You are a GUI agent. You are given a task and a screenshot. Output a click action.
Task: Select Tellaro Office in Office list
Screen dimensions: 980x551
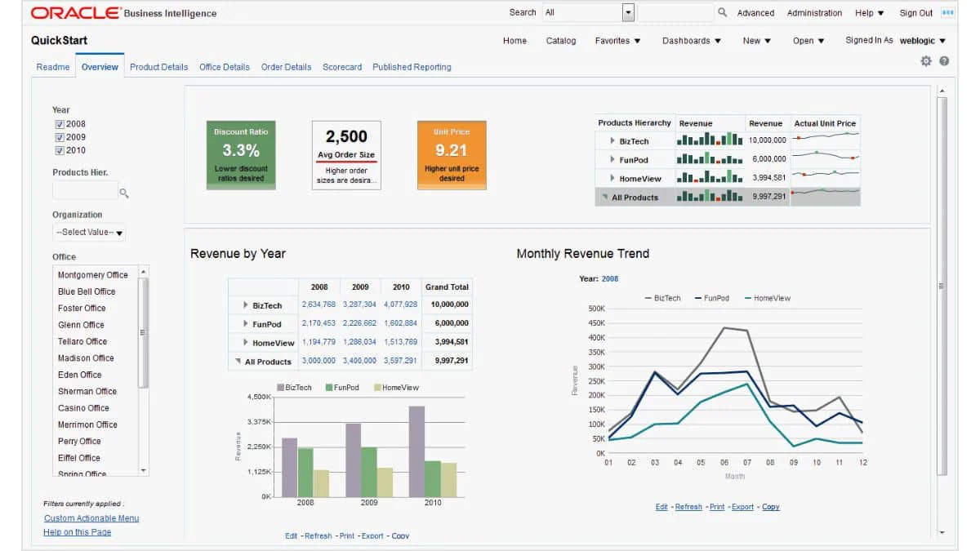[82, 341]
